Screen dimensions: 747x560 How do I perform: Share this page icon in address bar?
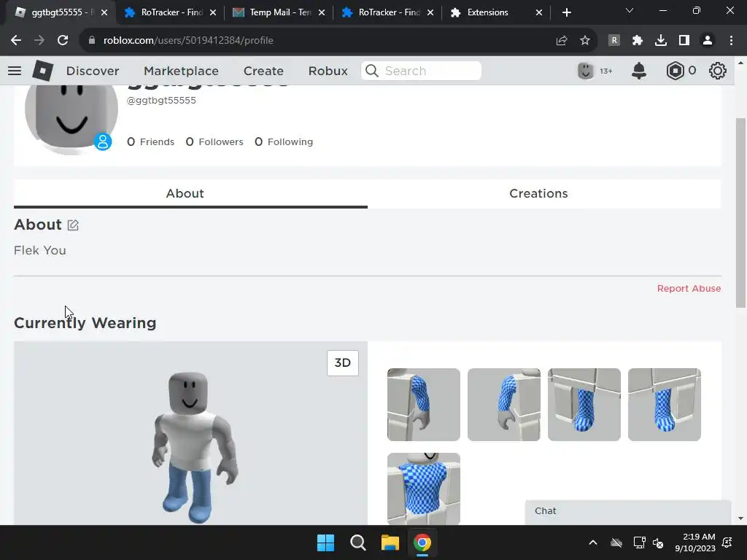pyautogui.click(x=562, y=41)
